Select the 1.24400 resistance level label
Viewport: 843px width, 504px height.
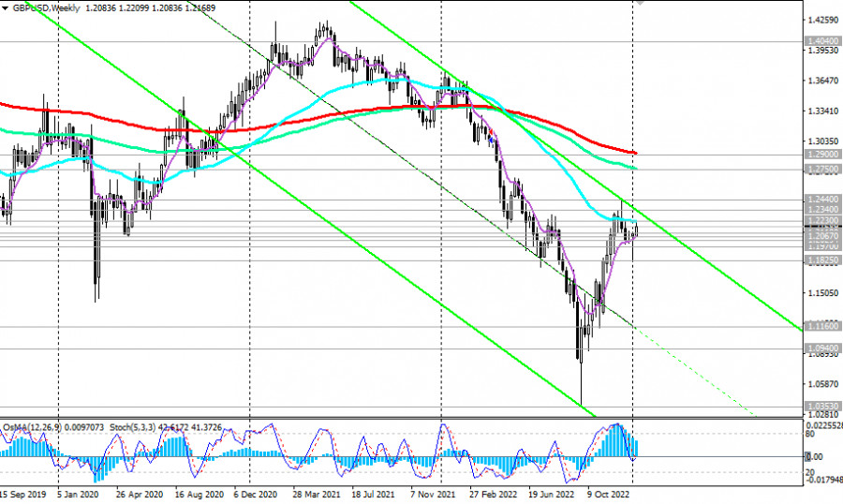tap(822, 200)
